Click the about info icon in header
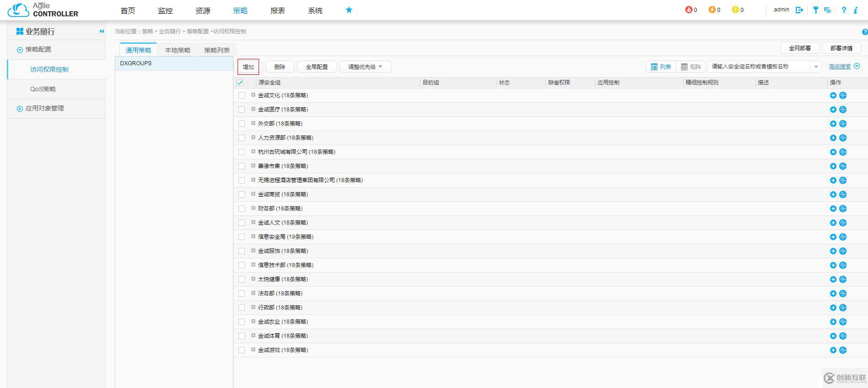 pos(856,10)
